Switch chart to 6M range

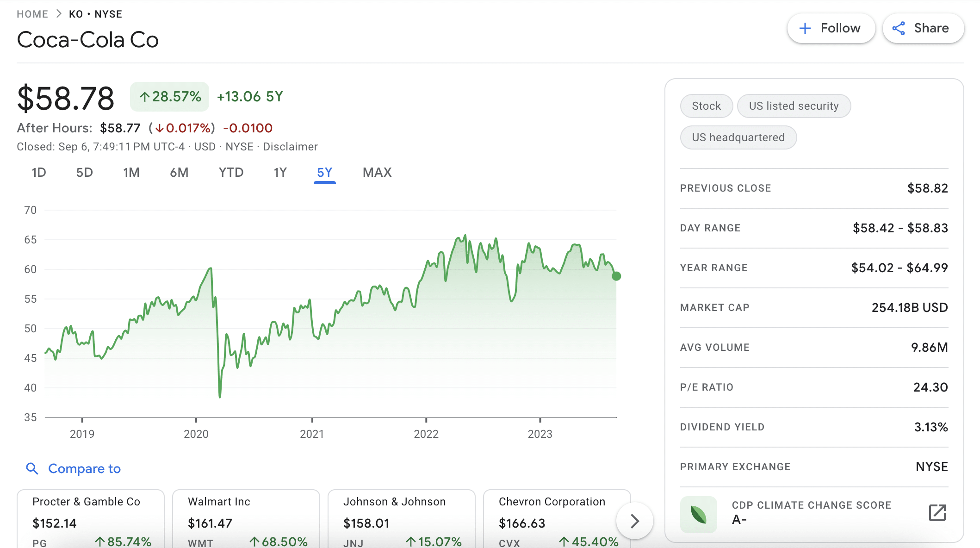tap(179, 173)
